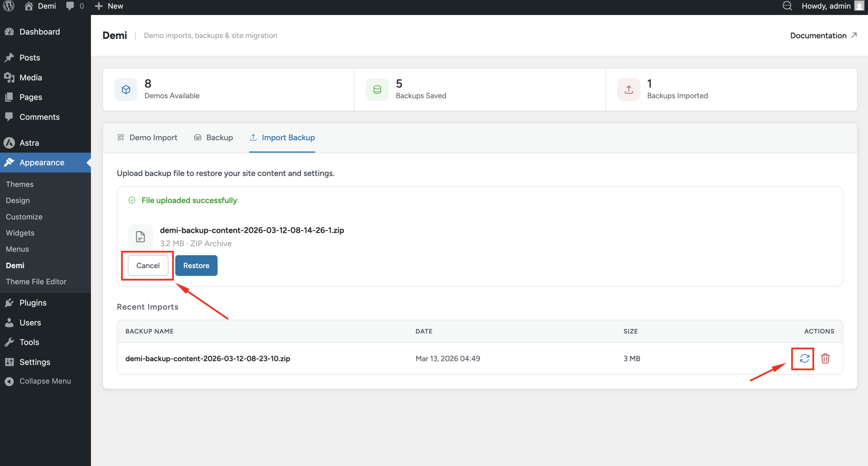Open the Astra sidebar menu item
This screenshot has height=466, width=868.
pos(29,143)
